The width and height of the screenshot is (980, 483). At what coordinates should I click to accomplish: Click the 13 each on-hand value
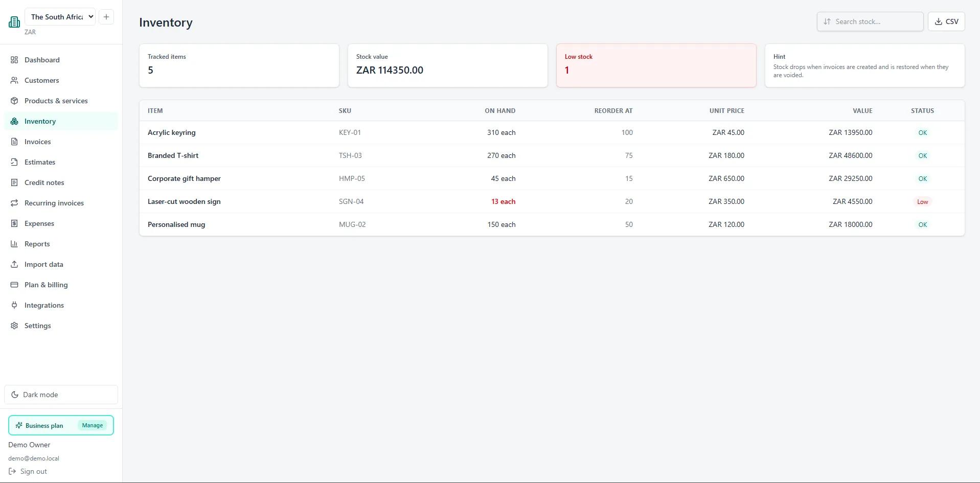point(504,201)
